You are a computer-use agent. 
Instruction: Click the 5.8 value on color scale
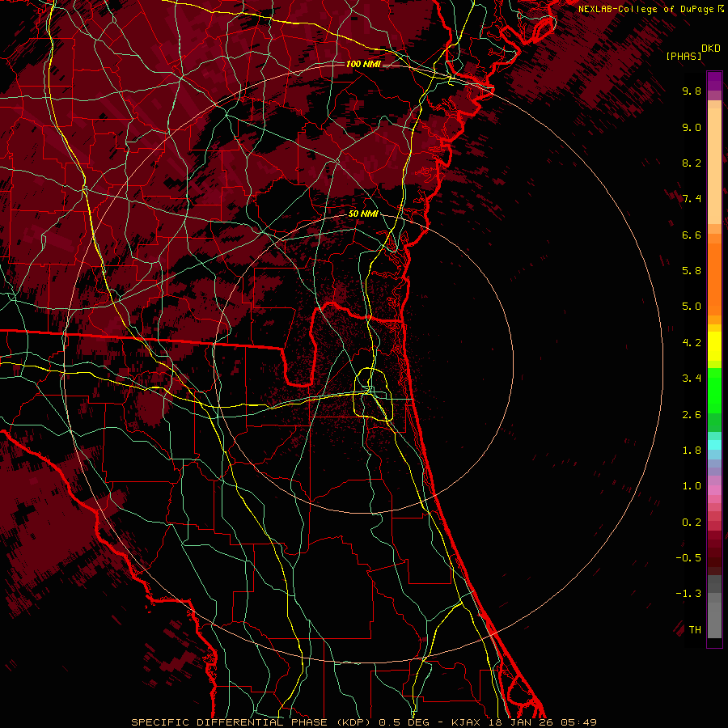tap(692, 271)
